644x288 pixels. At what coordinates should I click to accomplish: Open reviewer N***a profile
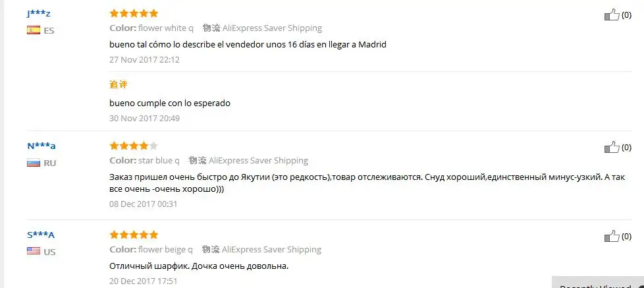(x=41, y=146)
